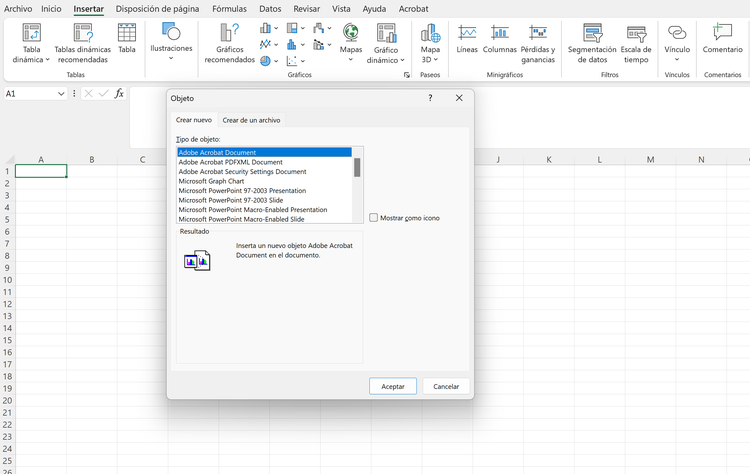Image resolution: width=750 pixels, height=474 pixels.
Task: Expand the Tabla dinámica dropdown arrow
Action: point(47,60)
